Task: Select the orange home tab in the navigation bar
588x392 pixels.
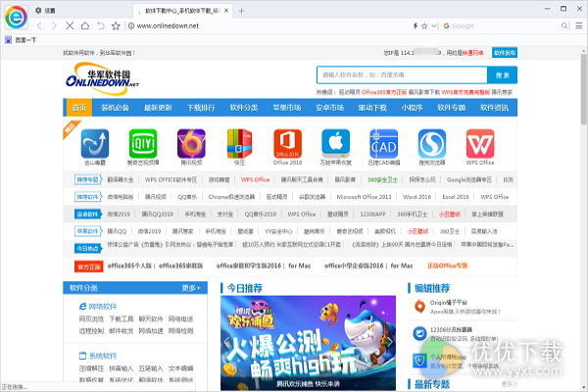Action: coord(78,108)
